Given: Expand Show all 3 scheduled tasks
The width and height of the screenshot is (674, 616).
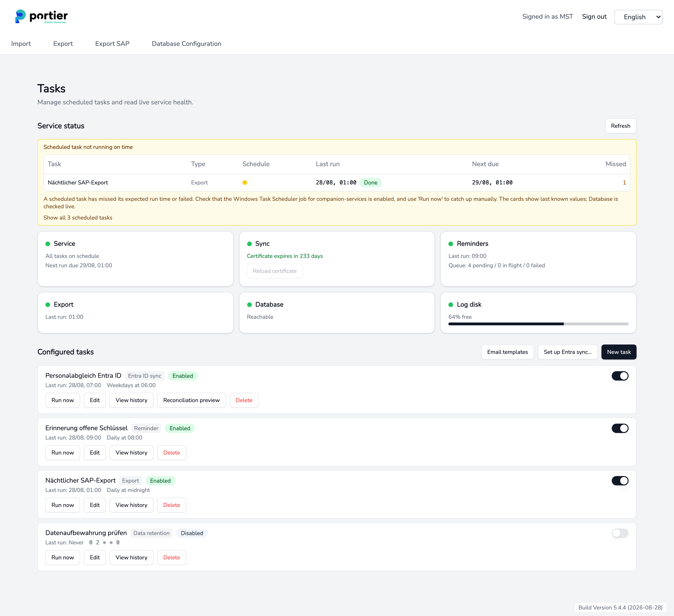Looking at the screenshot, I should (x=78, y=218).
